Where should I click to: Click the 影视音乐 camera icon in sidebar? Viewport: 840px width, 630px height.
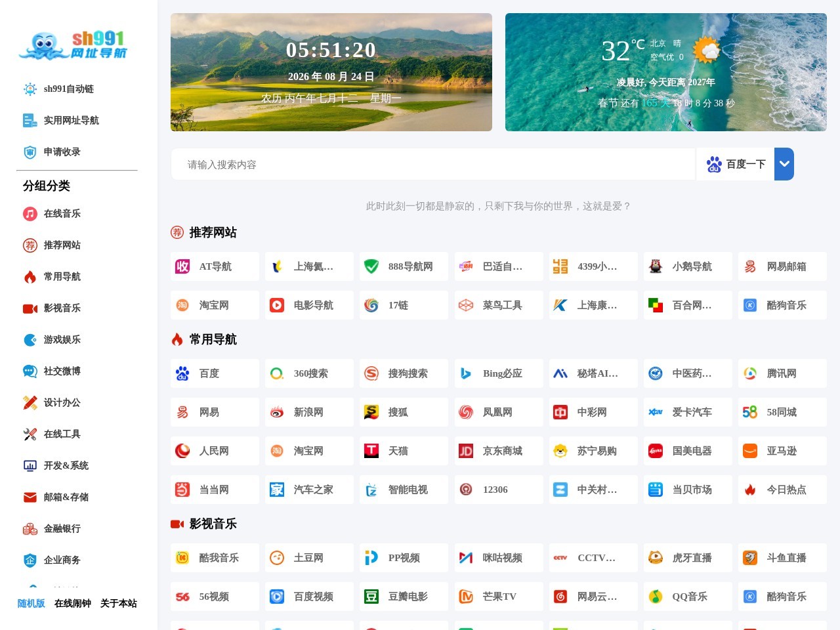(x=30, y=308)
